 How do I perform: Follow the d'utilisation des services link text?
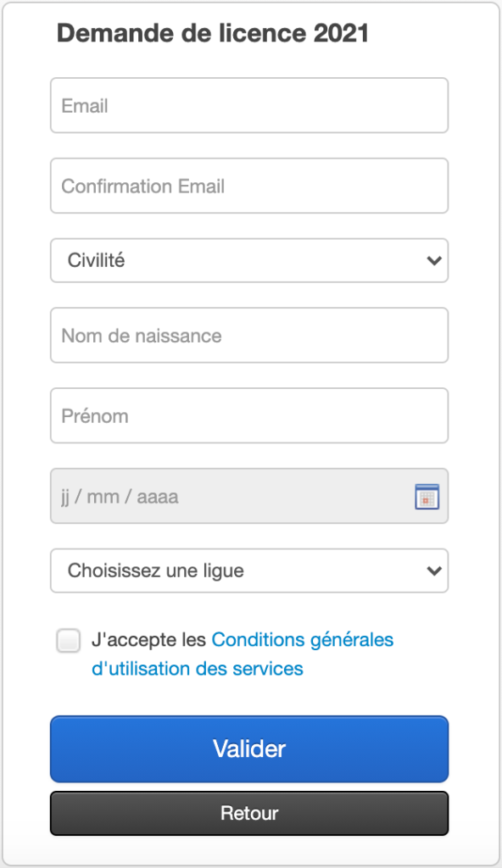click(x=198, y=668)
